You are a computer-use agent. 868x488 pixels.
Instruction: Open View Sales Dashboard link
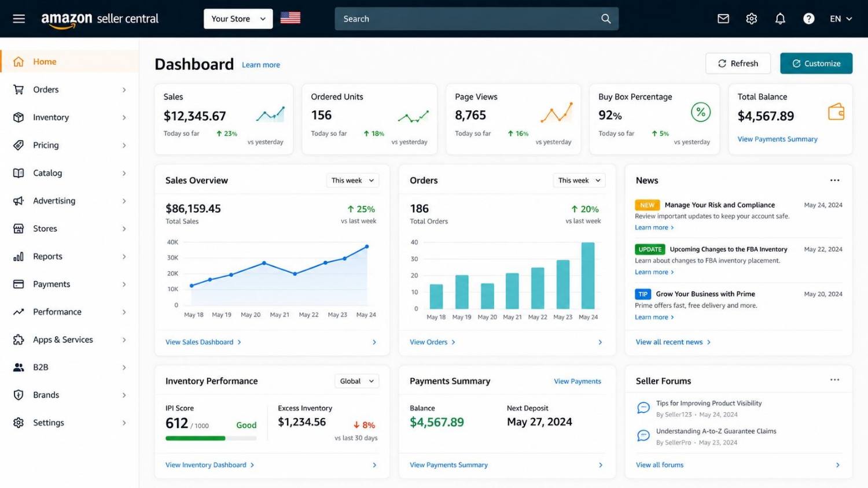pyautogui.click(x=203, y=342)
